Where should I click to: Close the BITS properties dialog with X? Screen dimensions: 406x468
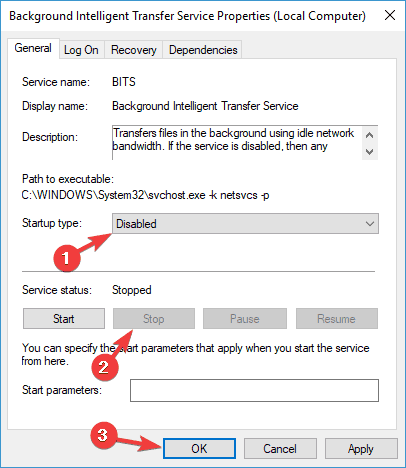click(x=390, y=15)
